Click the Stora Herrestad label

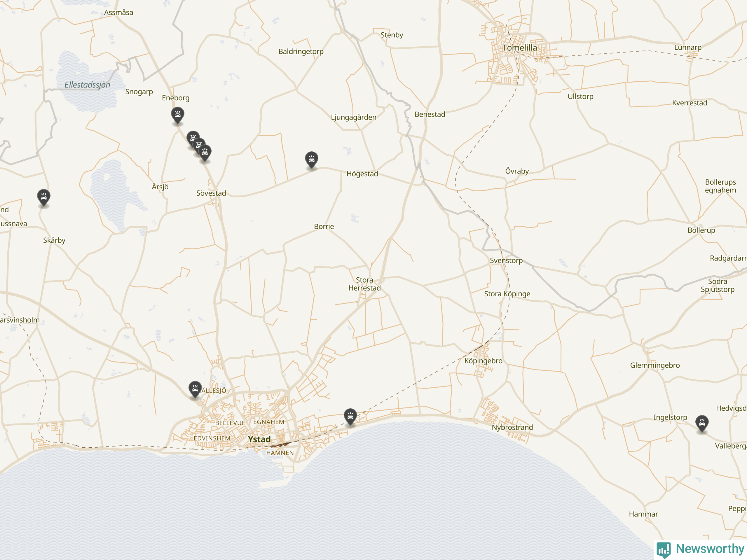click(x=364, y=284)
